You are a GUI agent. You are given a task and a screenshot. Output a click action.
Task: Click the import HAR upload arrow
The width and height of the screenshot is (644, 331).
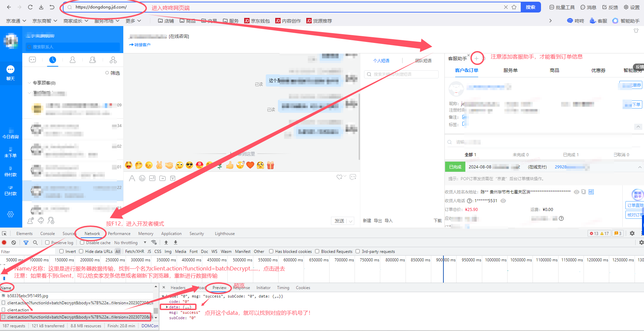pyautogui.click(x=166, y=242)
